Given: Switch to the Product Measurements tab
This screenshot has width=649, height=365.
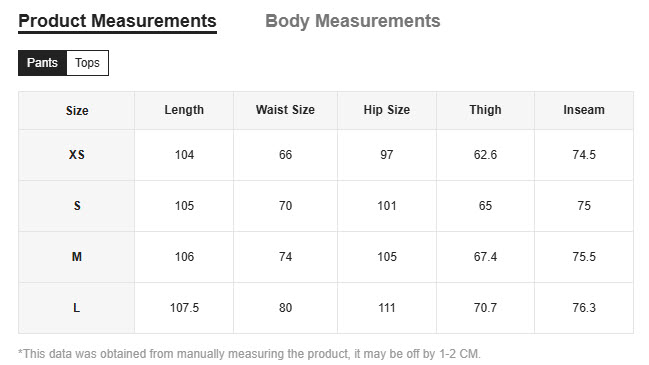Looking at the screenshot, I should (117, 21).
